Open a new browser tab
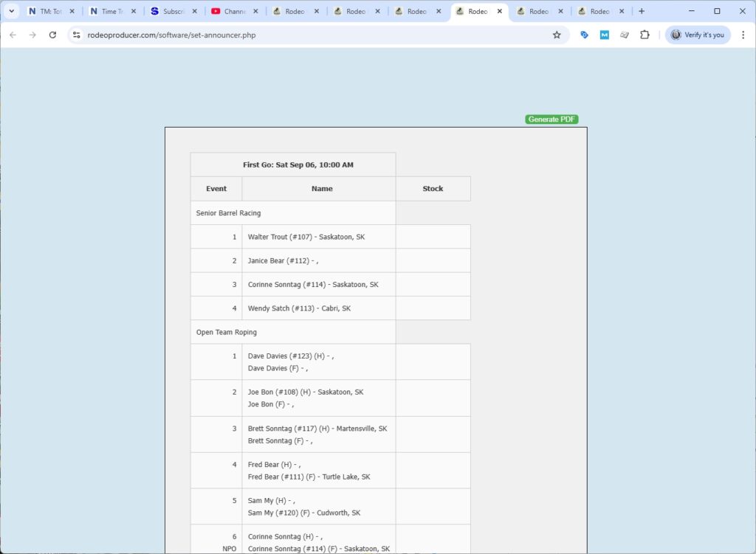Screen dimensions: 756x554 642,11
